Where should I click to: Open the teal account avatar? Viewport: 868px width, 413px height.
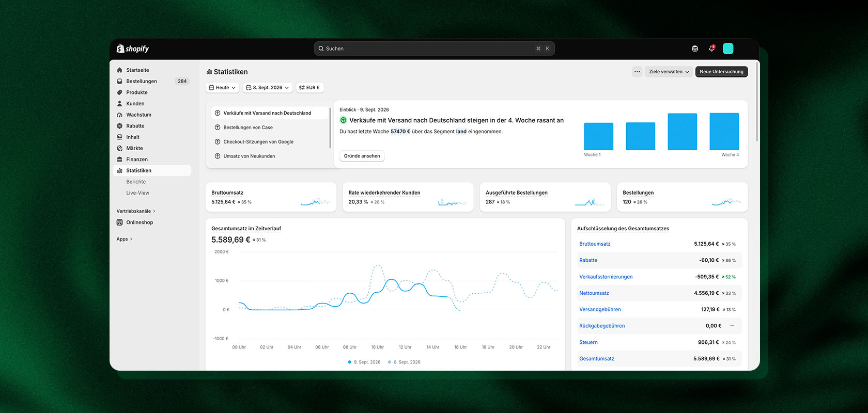click(x=728, y=49)
